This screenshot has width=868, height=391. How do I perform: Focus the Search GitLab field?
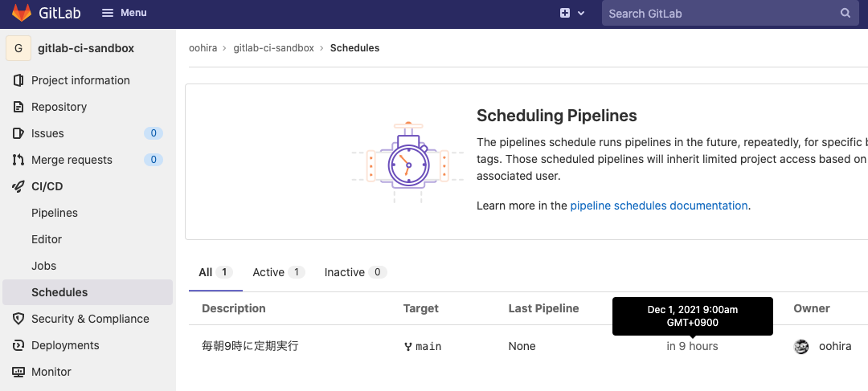click(x=719, y=13)
